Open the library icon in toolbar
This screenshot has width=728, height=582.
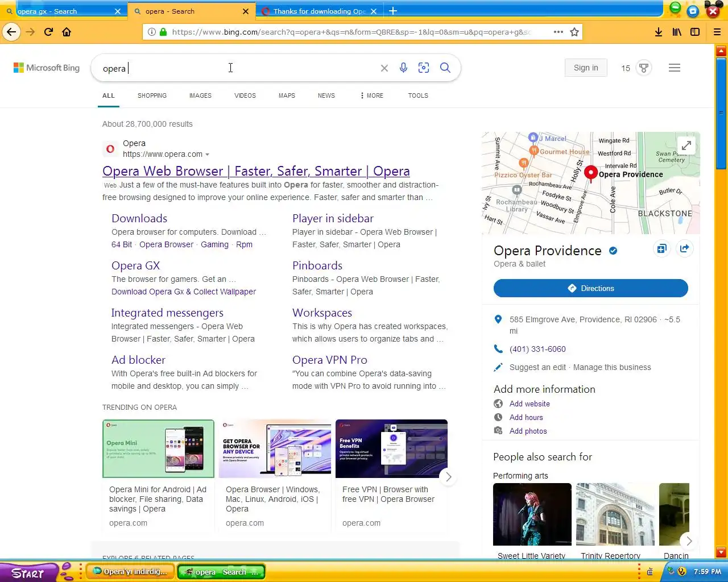coord(677,32)
